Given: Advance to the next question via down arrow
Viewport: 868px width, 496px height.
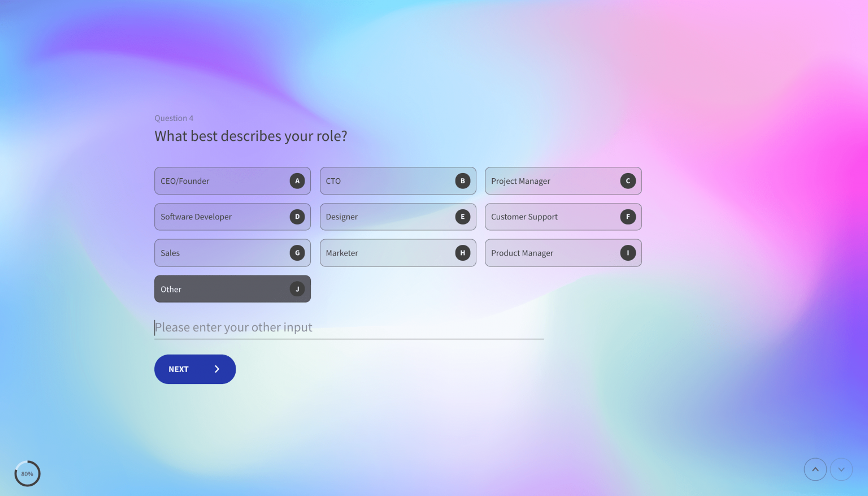Looking at the screenshot, I should [841, 469].
